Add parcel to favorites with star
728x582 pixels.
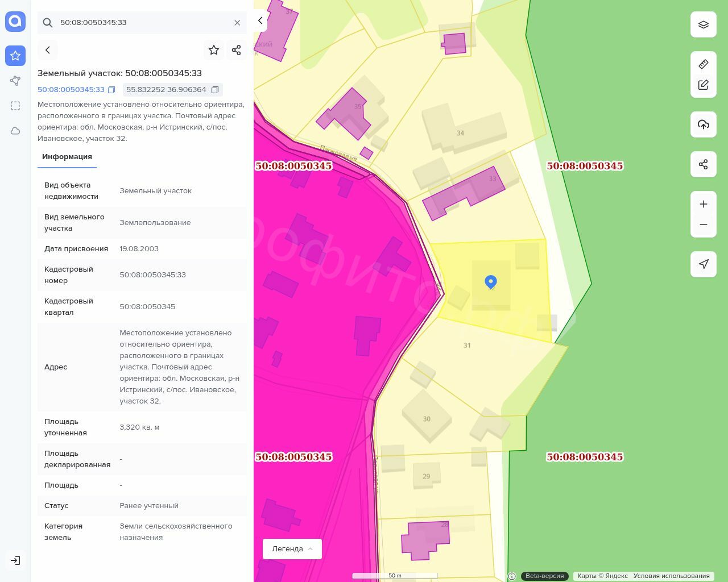[x=214, y=50]
